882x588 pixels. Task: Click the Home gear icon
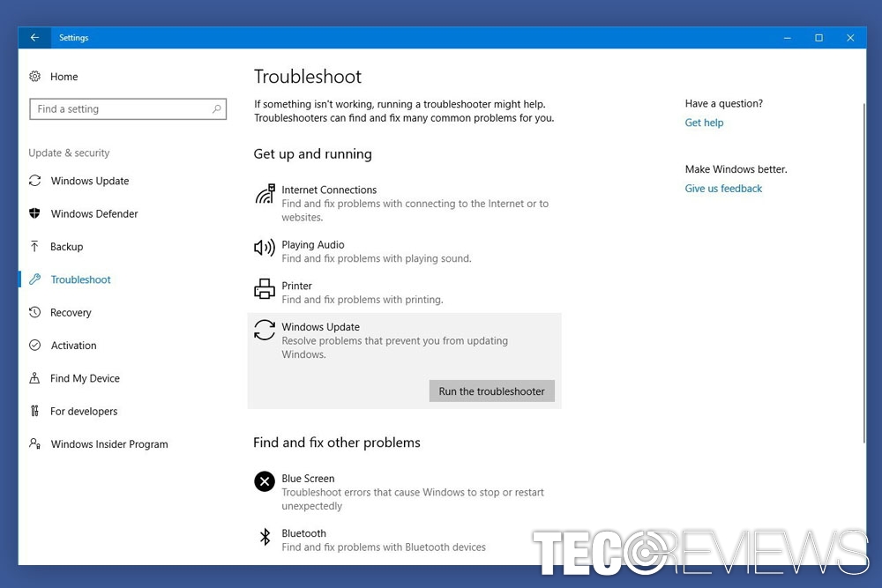(35, 77)
